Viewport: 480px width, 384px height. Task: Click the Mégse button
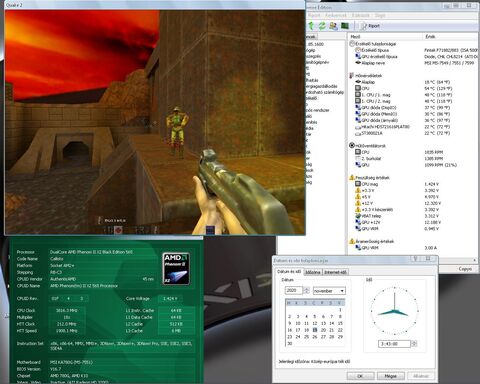(x=391, y=376)
